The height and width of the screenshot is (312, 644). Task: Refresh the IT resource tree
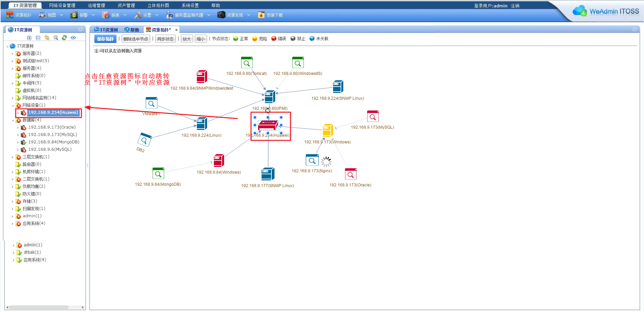64,38
